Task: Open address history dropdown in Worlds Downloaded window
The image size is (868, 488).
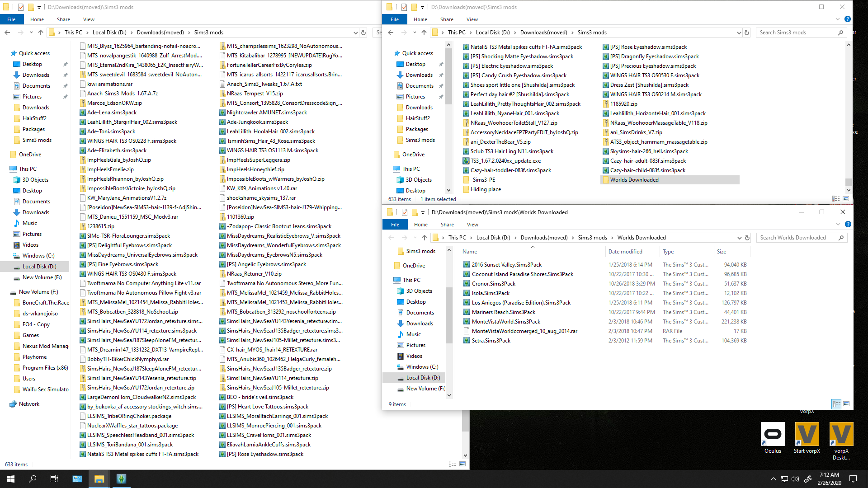Action: (739, 238)
